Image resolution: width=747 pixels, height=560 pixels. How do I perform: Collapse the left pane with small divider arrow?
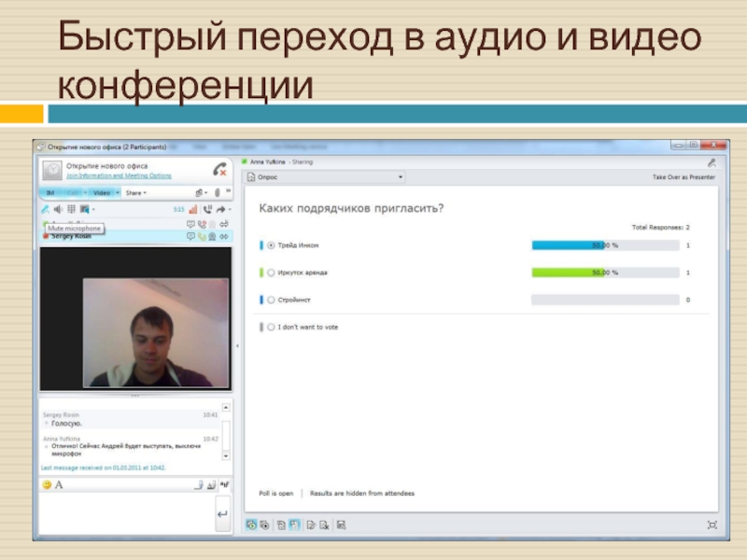click(237, 345)
